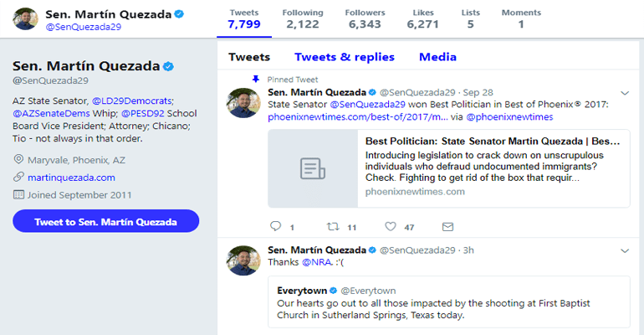Viewport: 644px width, 335px height.
Task: Like the pinned tweet
Action: pos(391,227)
